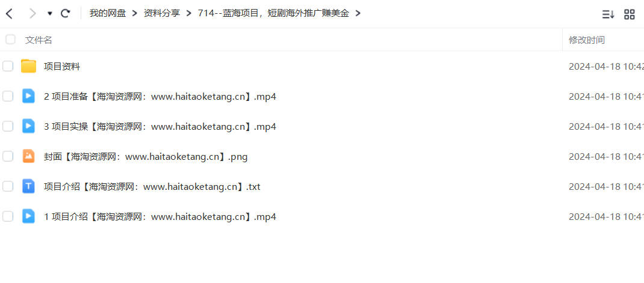644x283 pixels.
Task: Check the box for 2 项目准备 video
Action: click(x=8, y=96)
